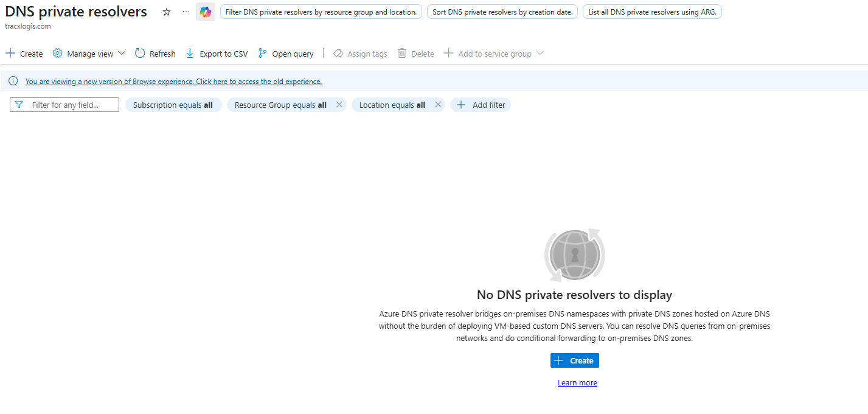868x414 pixels.
Task: Click List all DNS private resolvers using ARG
Action: pyautogui.click(x=652, y=12)
